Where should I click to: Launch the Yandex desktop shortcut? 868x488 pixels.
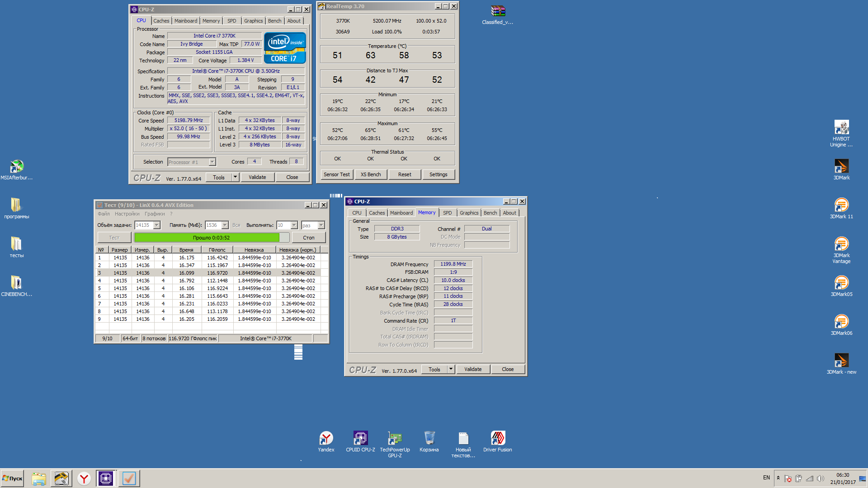point(326,441)
